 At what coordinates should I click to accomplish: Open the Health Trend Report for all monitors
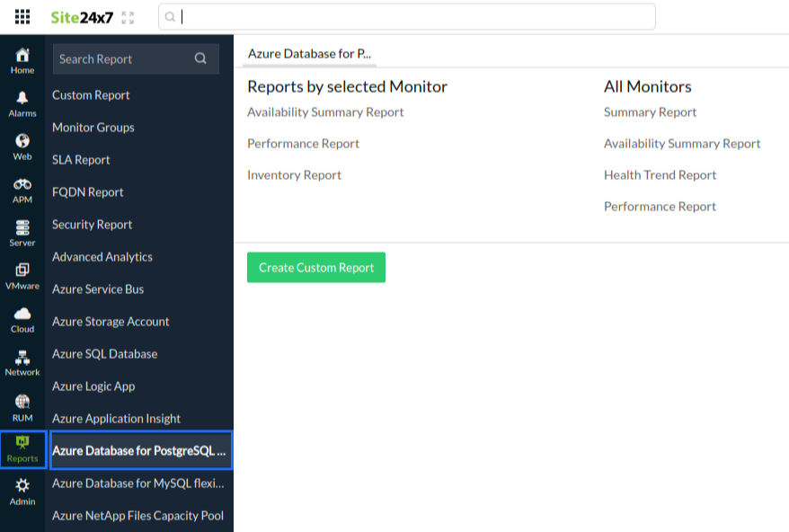(660, 174)
